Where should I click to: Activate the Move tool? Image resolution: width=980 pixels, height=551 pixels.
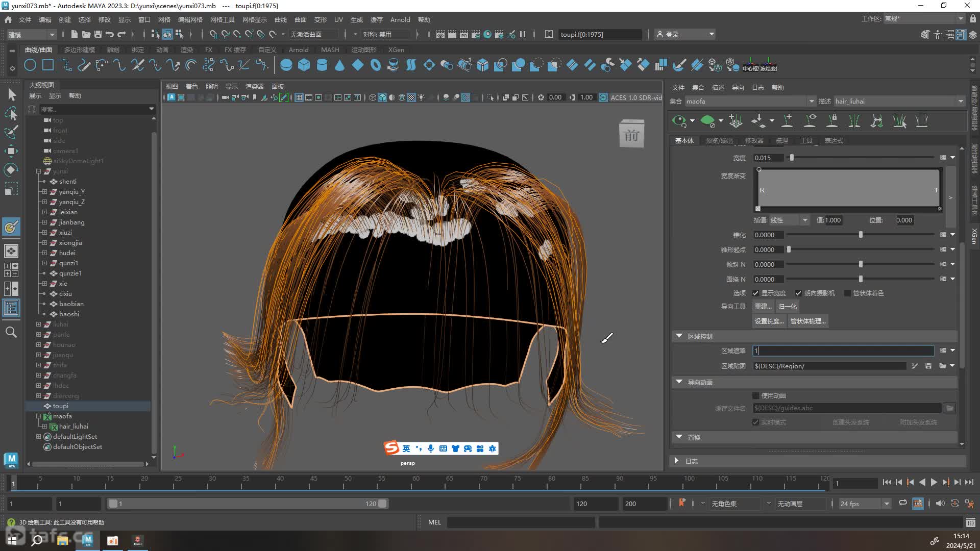coord(11,151)
